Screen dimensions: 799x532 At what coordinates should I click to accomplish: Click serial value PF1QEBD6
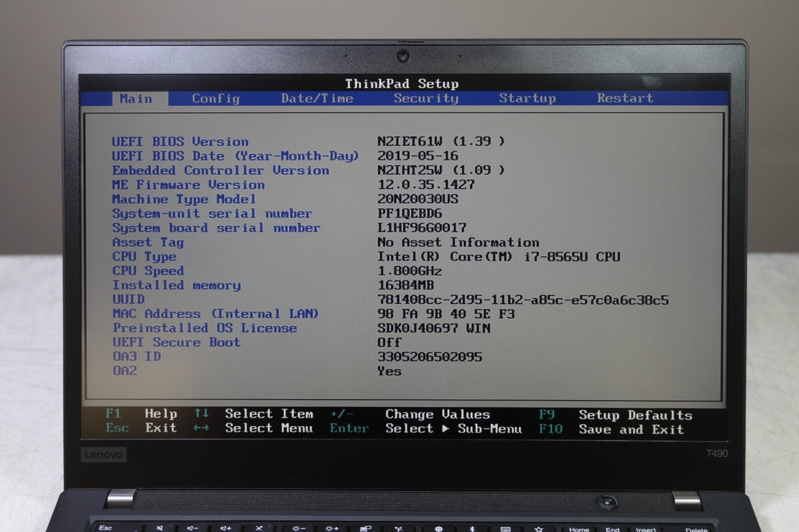click(409, 214)
